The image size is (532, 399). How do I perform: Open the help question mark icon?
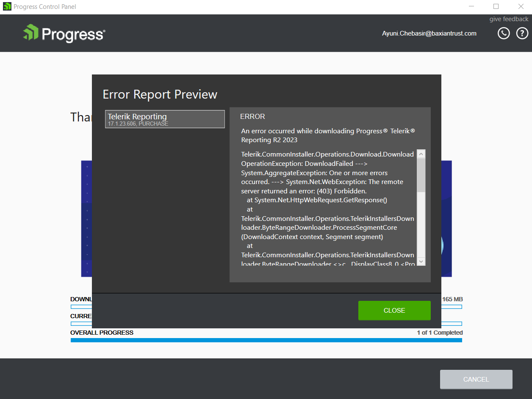pos(522,33)
